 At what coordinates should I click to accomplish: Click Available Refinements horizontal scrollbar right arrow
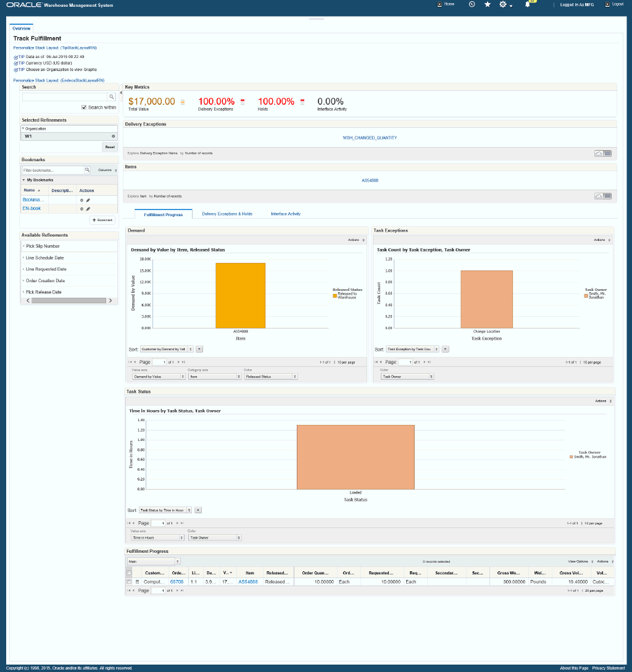click(110, 300)
